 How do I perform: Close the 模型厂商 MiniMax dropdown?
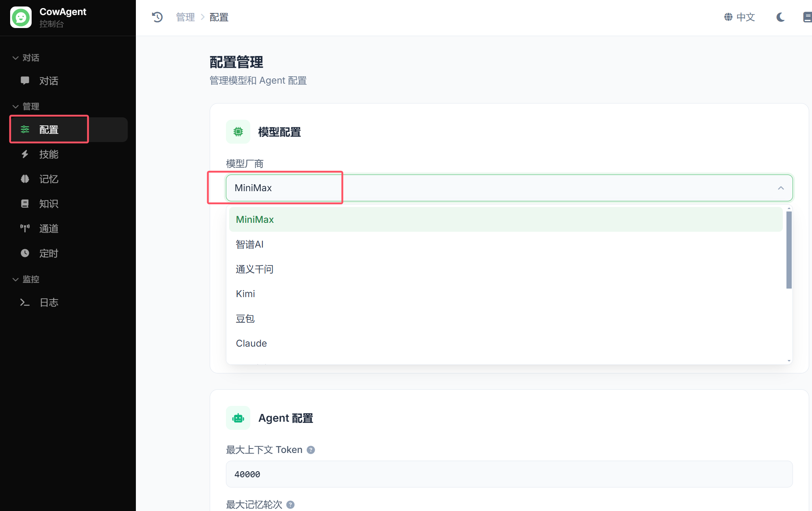coord(780,188)
